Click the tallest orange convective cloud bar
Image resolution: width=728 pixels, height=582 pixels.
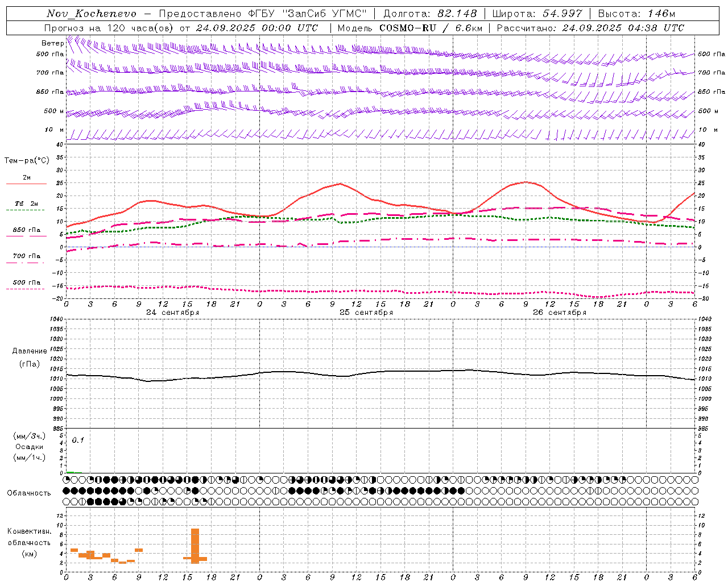(195, 546)
